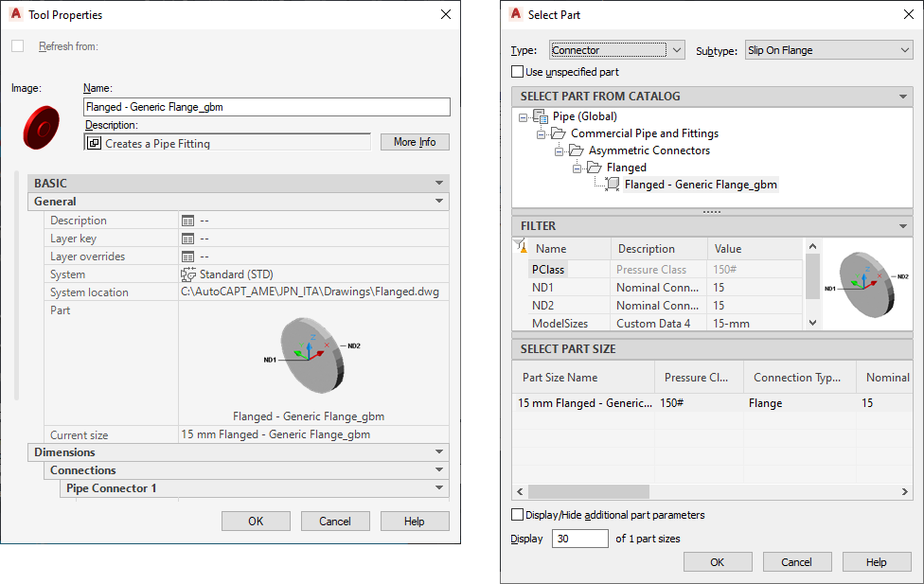This screenshot has width=924, height=584.
Task: Enable Use unspecified part checkbox
Action: (518, 71)
